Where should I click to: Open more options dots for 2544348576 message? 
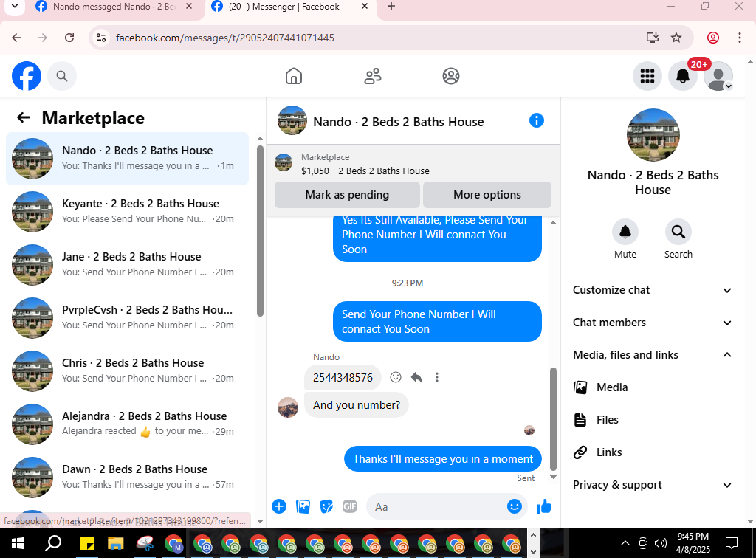[437, 377]
